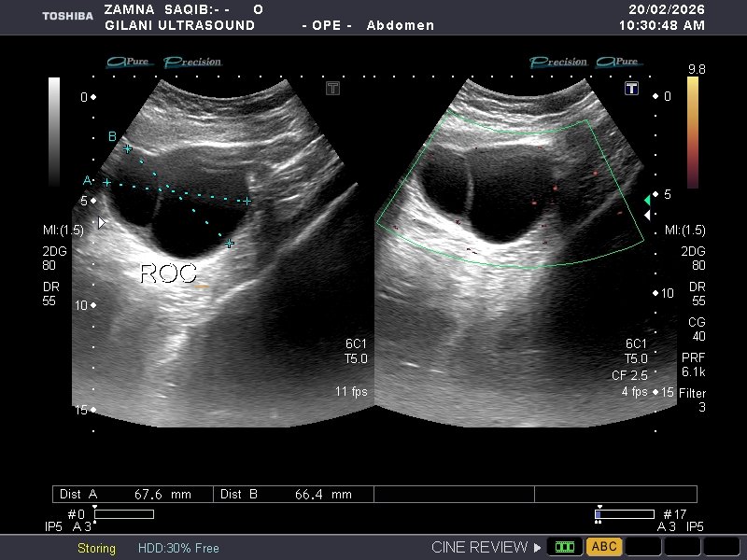
Task: Click the grayscale bar on left side
Action: (x=54, y=131)
